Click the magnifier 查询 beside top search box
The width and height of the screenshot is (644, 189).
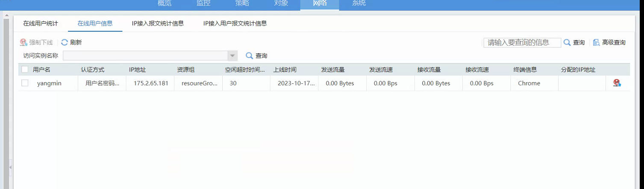pyautogui.click(x=574, y=42)
